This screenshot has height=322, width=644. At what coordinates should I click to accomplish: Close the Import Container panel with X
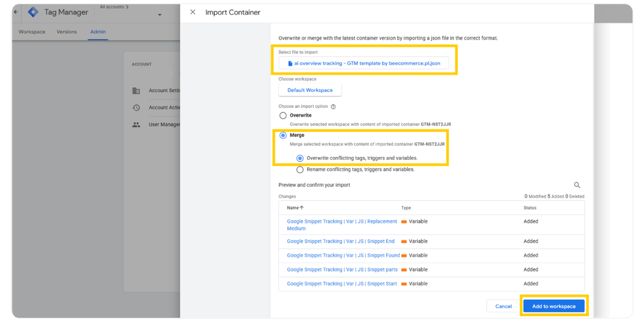pyautogui.click(x=193, y=12)
